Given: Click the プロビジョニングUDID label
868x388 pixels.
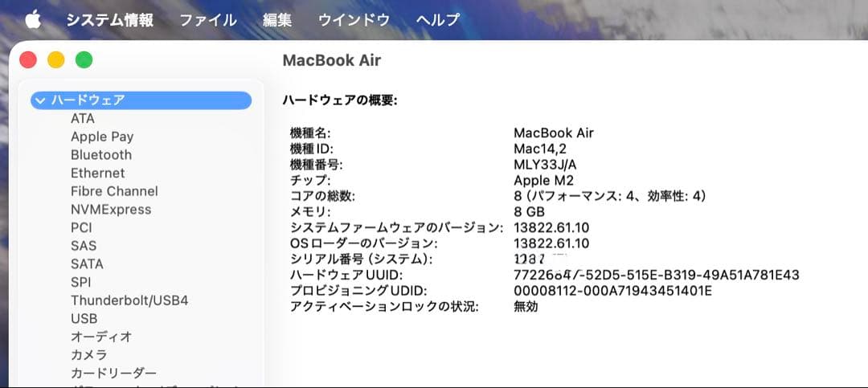Looking at the screenshot, I should [x=358, y=291].
